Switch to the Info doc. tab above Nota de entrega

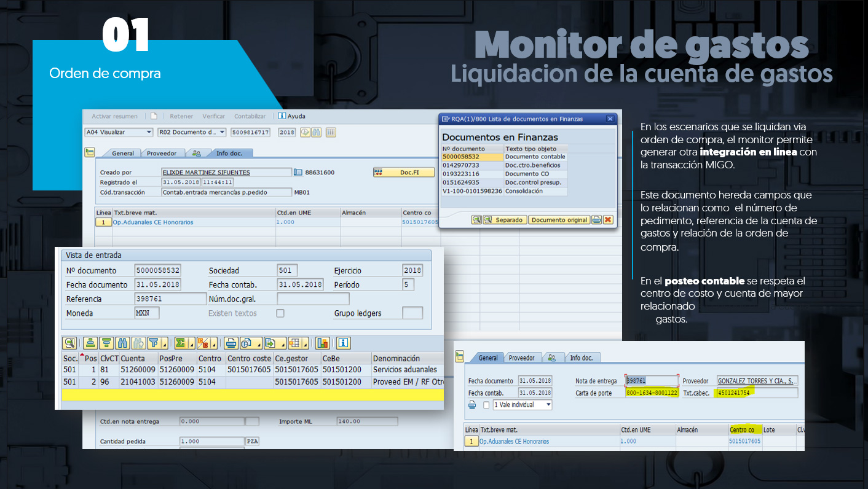[x=581, y=358]
